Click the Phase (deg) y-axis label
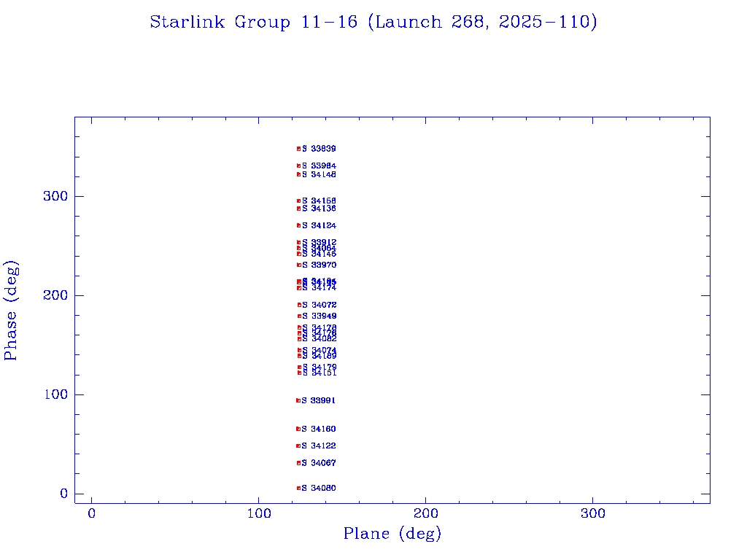 pos(12,311)
